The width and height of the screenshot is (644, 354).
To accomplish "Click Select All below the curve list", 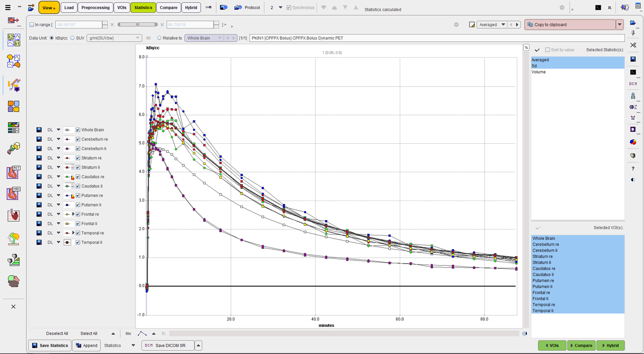I will [x=89, y=334].
